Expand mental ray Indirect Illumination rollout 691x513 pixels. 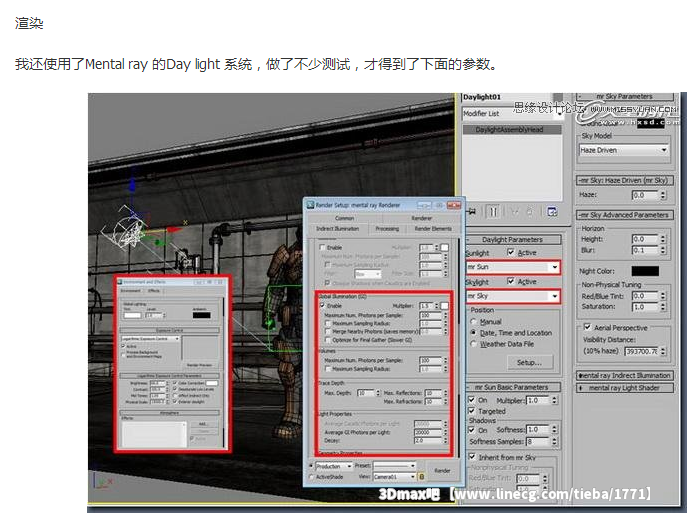point(625,375)
